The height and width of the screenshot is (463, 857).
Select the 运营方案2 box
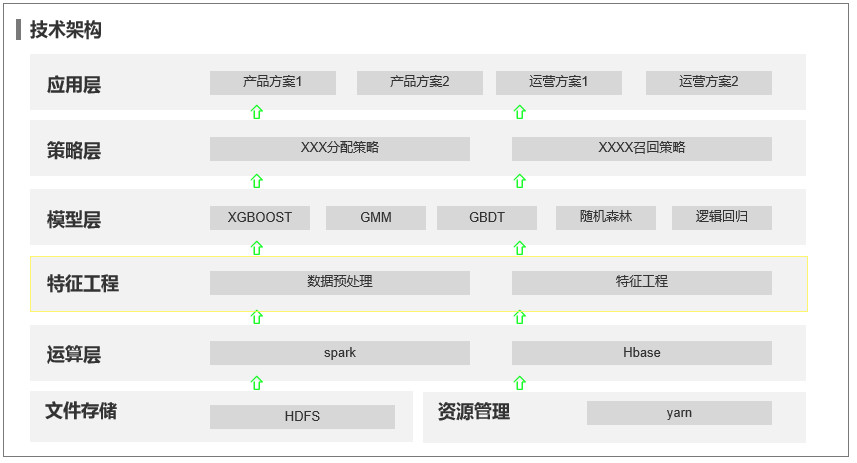click(x=708, y=82)
